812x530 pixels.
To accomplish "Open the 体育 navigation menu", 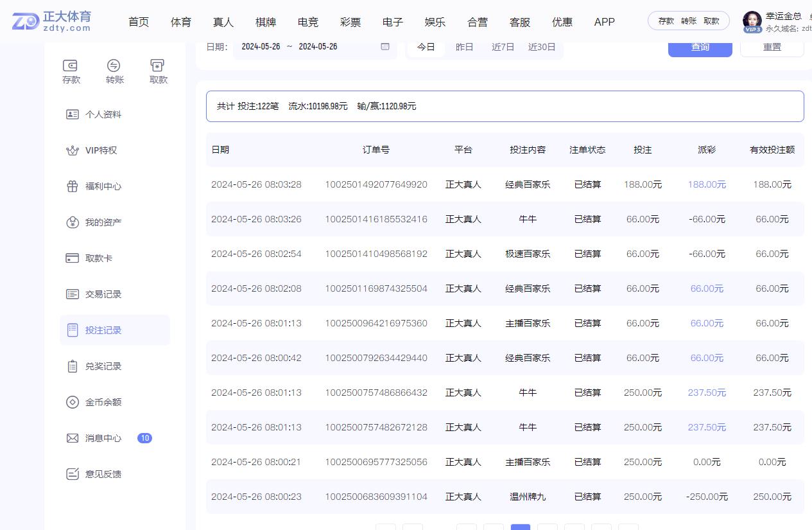I will (181, 22).
